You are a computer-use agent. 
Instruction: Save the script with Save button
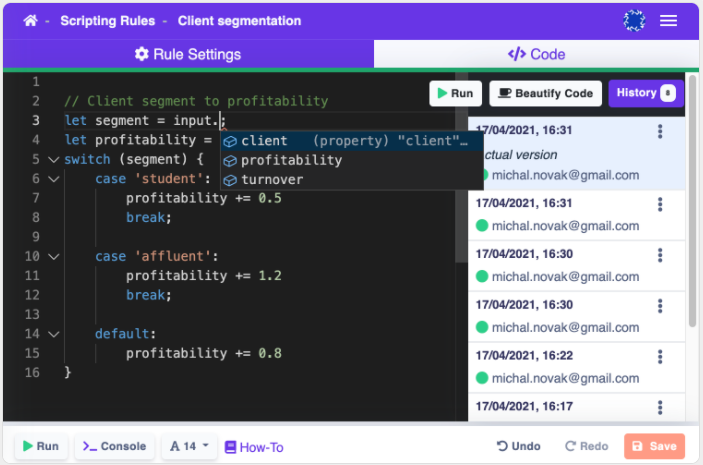pos(654,446)
